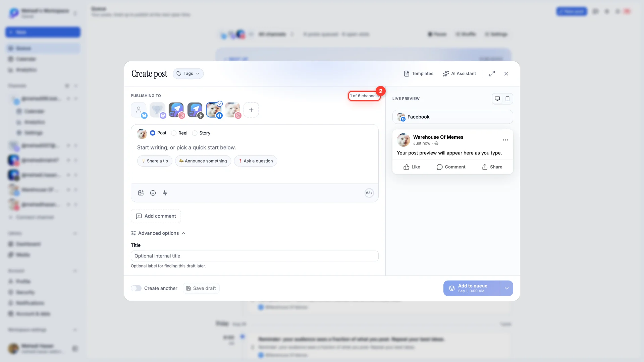This screenshot has height=362, width=644.
Task: Collapse the Advanced options section
Action: coord(158,233)
